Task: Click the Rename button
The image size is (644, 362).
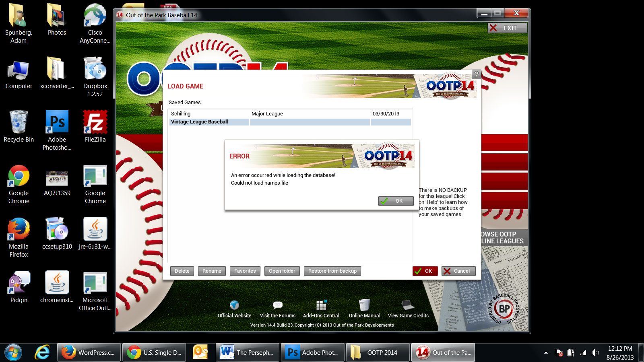Action: (212, 271)
